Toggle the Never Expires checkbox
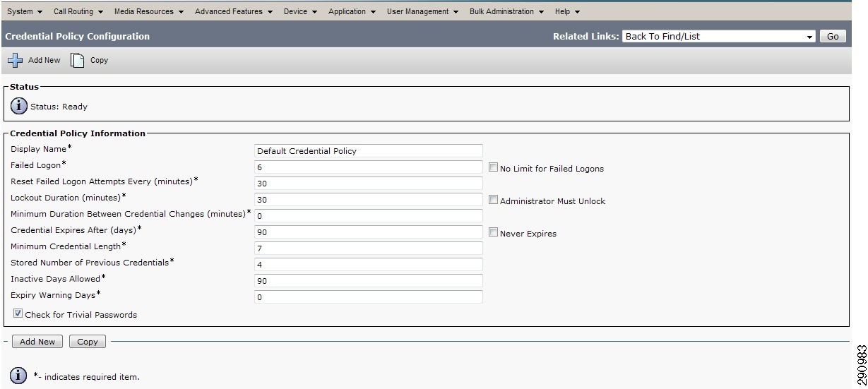Image resolution: width=868 pixels, height=389 pixels. [494, 232]
